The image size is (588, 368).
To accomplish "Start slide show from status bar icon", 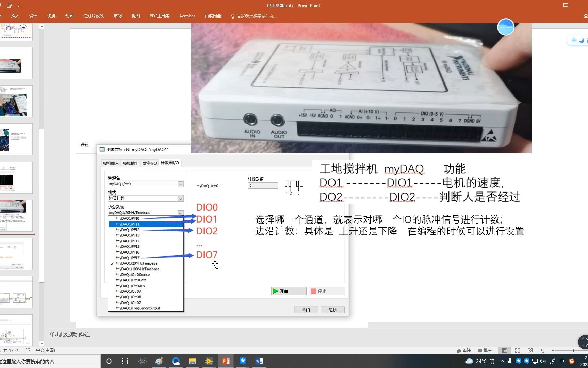I will tap(543, 350).
